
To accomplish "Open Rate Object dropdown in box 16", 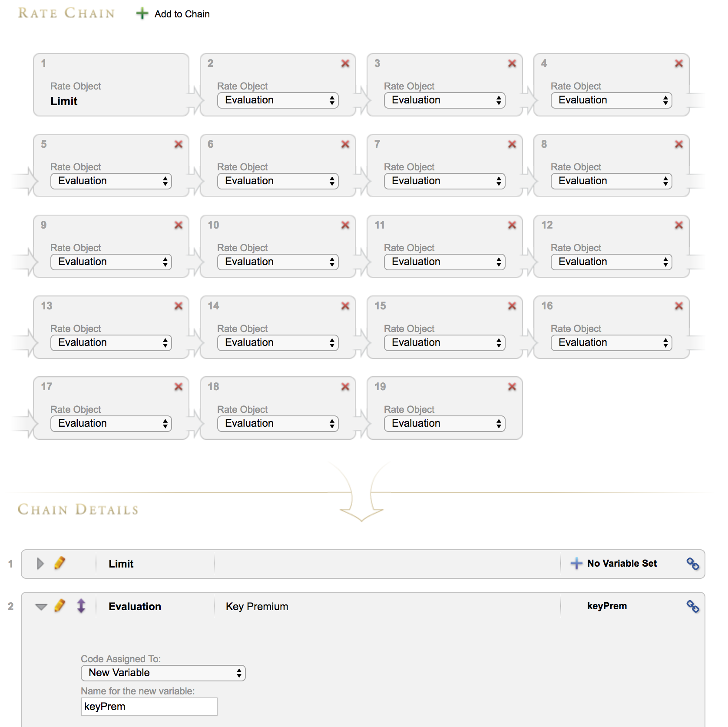I will click(x=611, y=343).
